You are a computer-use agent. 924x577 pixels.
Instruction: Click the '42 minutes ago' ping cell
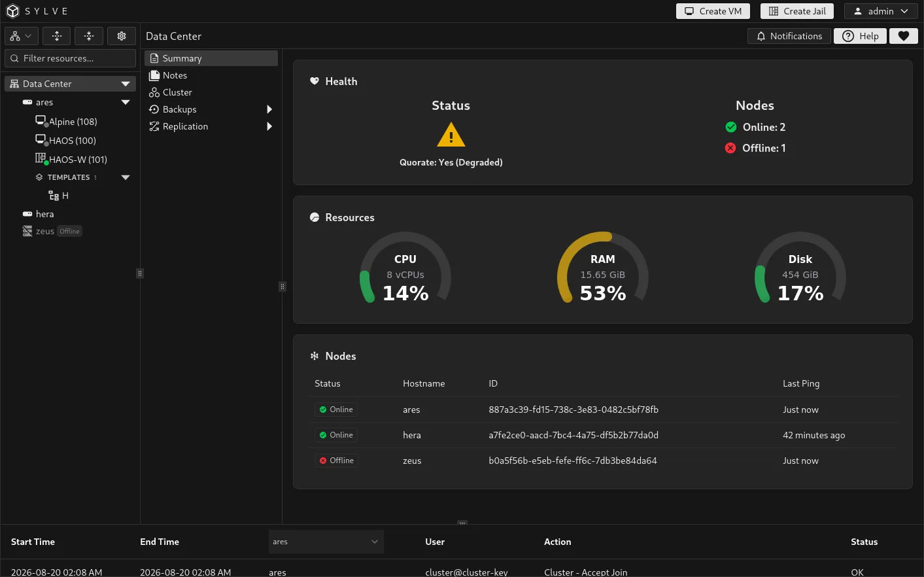(813, 435)
